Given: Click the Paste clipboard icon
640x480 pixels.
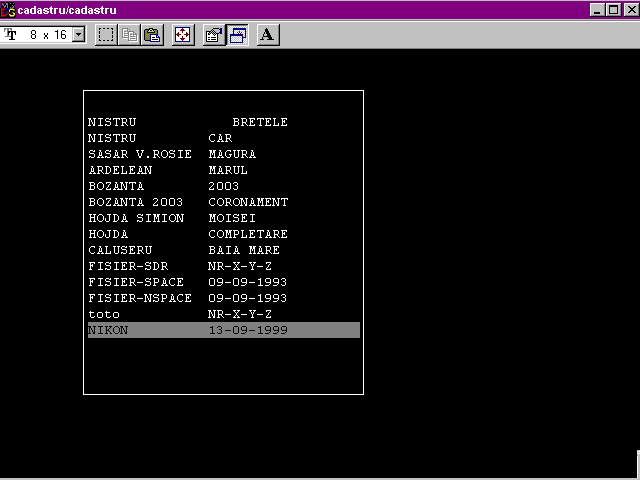Looking at the screenshot, I should 152,35.
